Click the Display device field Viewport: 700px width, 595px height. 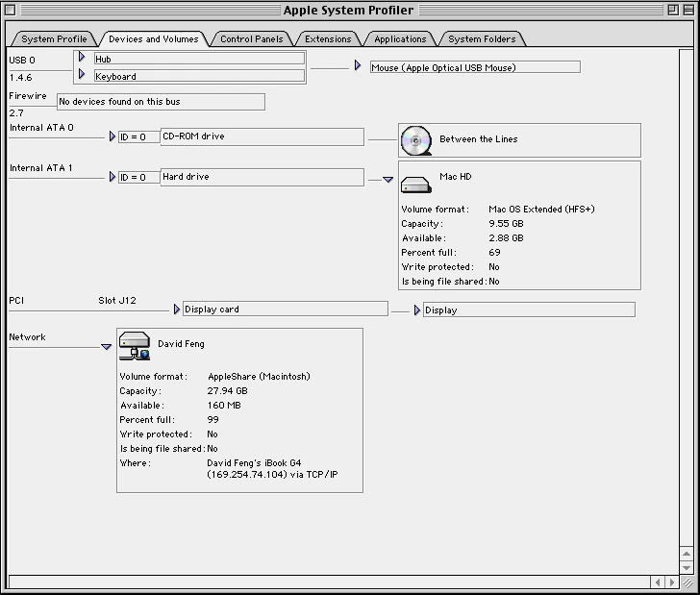coord(529,310)
